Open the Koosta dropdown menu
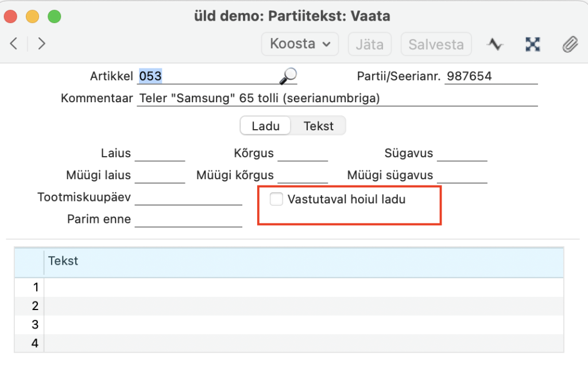The height and width of the screenshot is (387, 588). (300, 44)
